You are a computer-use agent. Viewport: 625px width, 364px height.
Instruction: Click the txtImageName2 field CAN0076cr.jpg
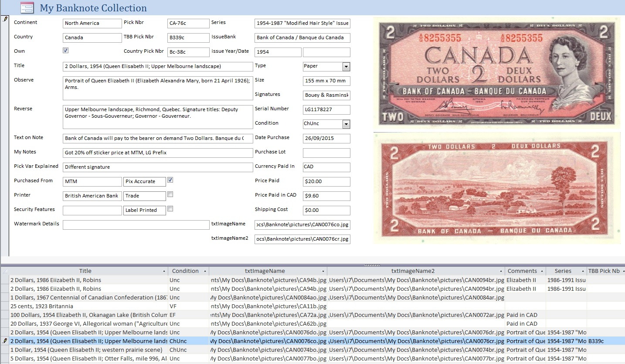pos(302,239)
